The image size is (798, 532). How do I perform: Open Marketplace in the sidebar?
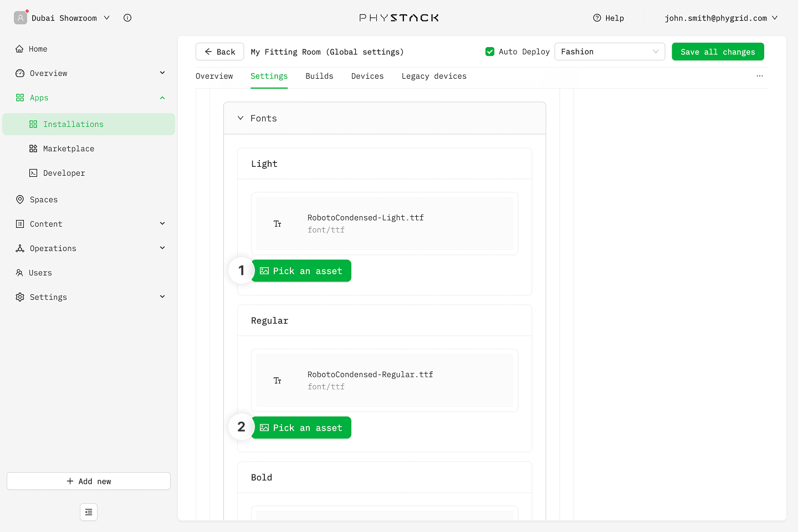click(x=89, y=149)
